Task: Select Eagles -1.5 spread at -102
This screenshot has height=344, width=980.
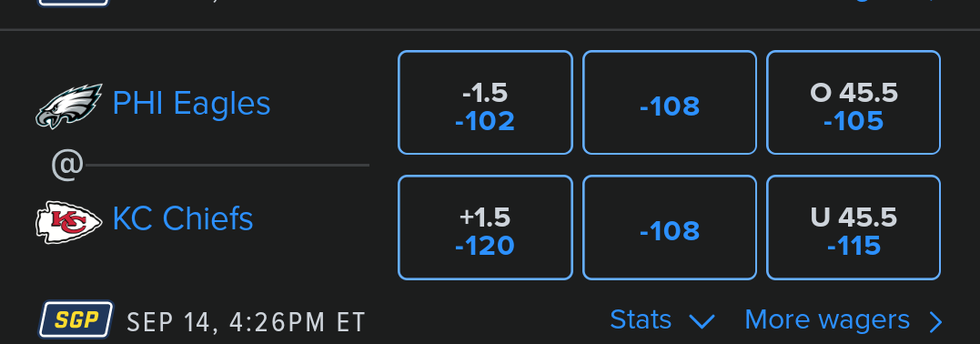Action: [x=485, y=103]
